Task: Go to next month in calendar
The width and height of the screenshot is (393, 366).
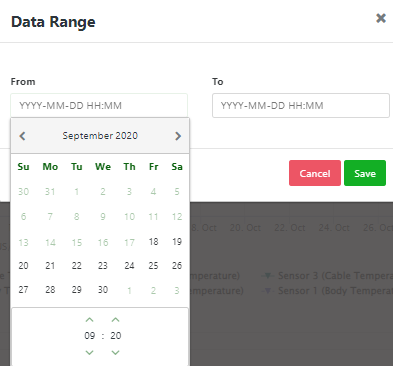Action: tap(178, 136)
